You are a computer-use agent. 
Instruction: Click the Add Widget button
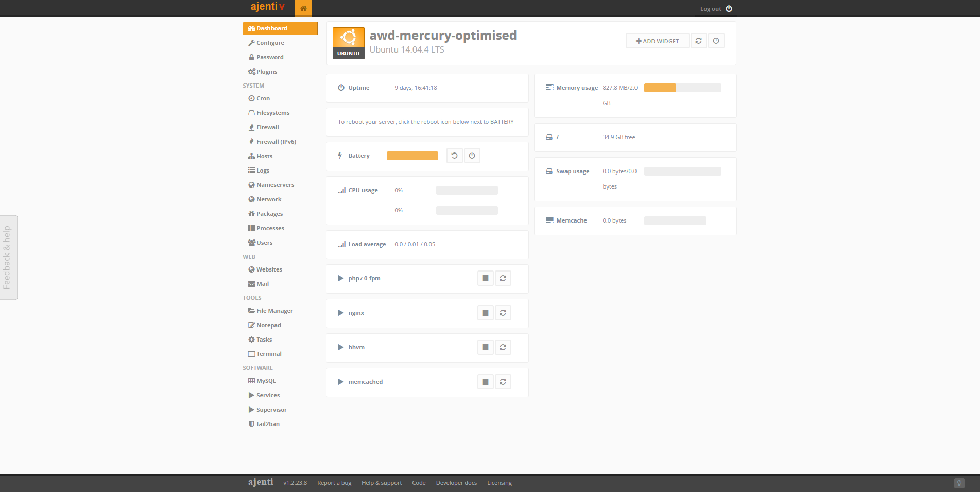click(657, 41)
